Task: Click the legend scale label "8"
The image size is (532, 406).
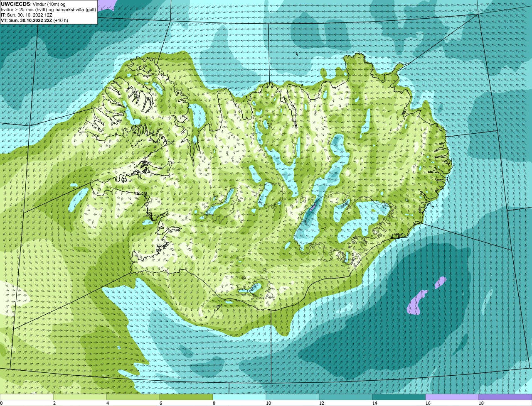Action: 214,403
